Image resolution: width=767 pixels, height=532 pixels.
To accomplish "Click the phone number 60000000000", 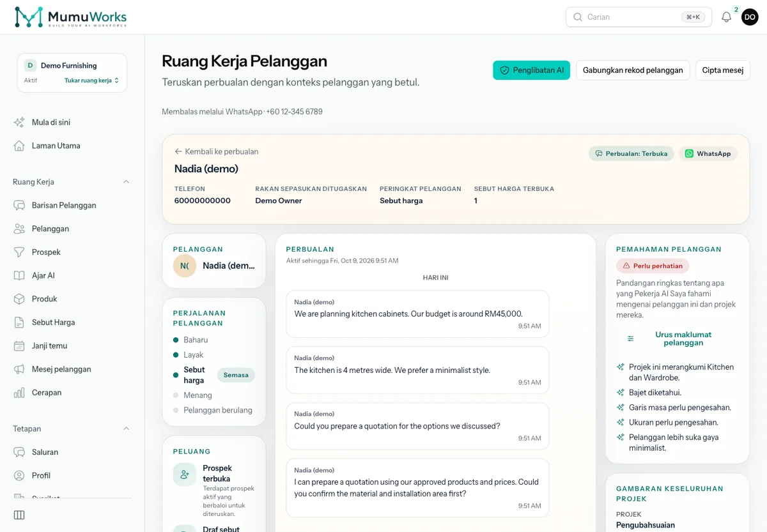I will coord(203,201).
